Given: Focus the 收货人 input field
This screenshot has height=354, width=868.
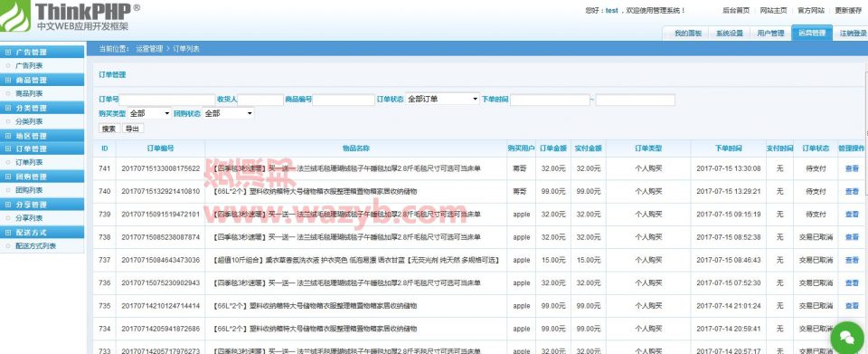Looking at the screenshot, I should [x=260, y=100].
